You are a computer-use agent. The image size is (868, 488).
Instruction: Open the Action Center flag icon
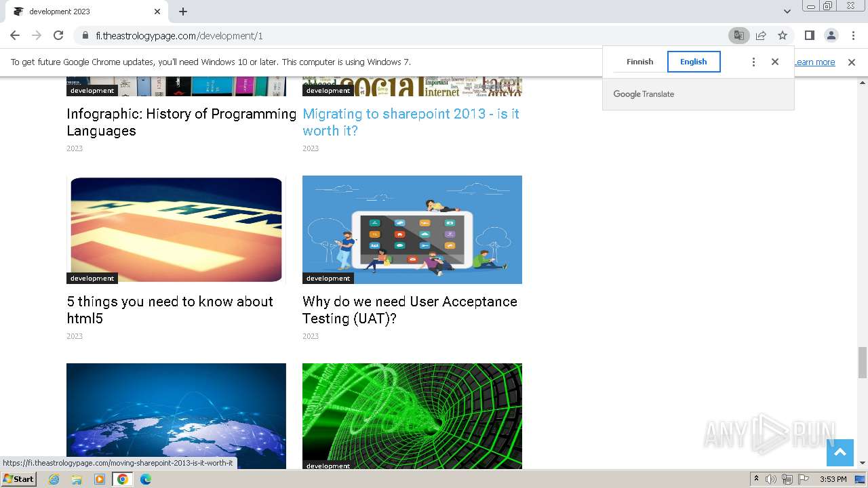pyautogui.click(x=804, y=479)
